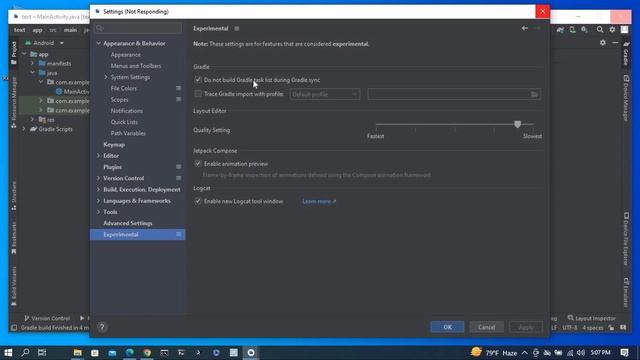Open File Explorer from taskbar
Screen dimensions: 640x360
coord(77,353)
